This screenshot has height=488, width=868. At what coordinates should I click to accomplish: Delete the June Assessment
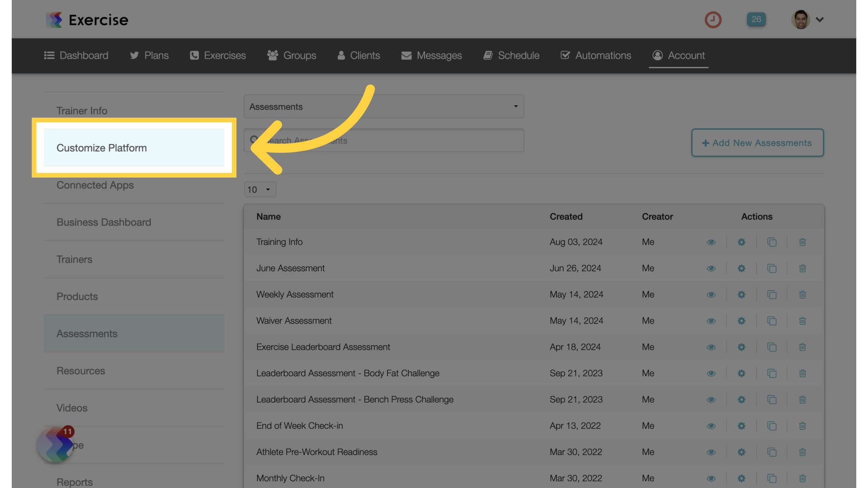[802, 268]
